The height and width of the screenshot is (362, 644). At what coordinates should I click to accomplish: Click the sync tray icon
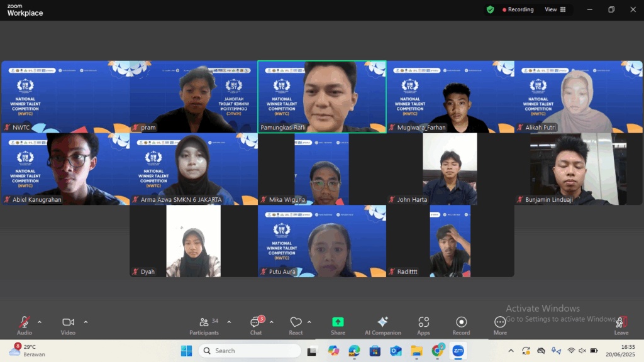pos(526,351)
